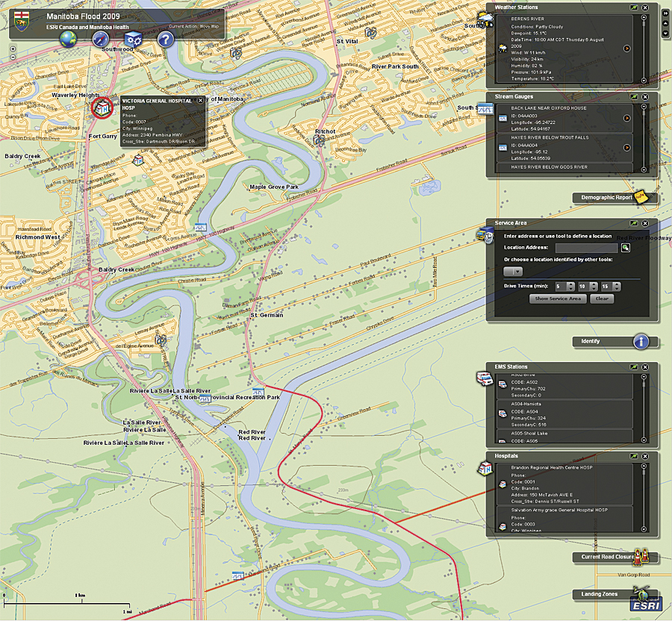The height and width of the screenshot is (621, 672).
Task: Open the gears tools menu icon
Action: tap(134, 40)
